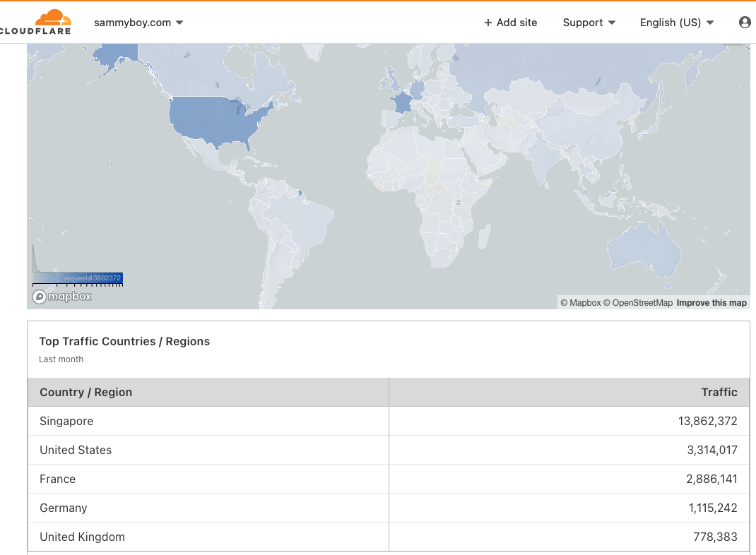Click the Traffic column header

pos(719,393)
